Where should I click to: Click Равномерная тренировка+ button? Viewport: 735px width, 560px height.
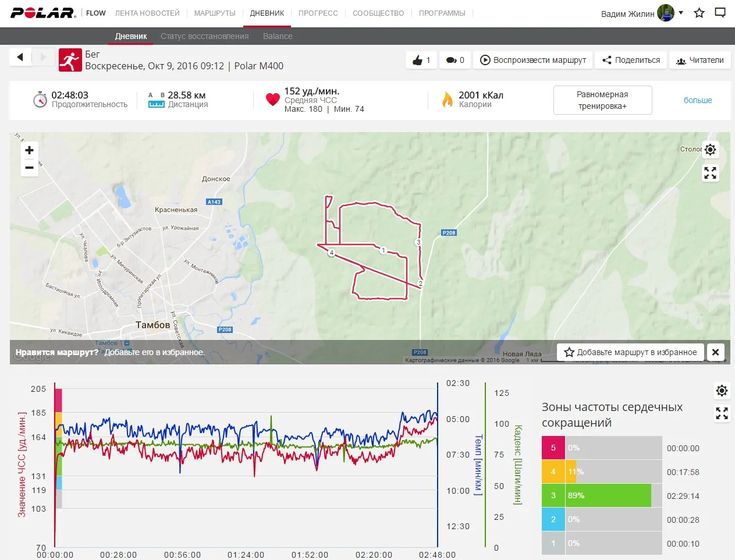602,100
